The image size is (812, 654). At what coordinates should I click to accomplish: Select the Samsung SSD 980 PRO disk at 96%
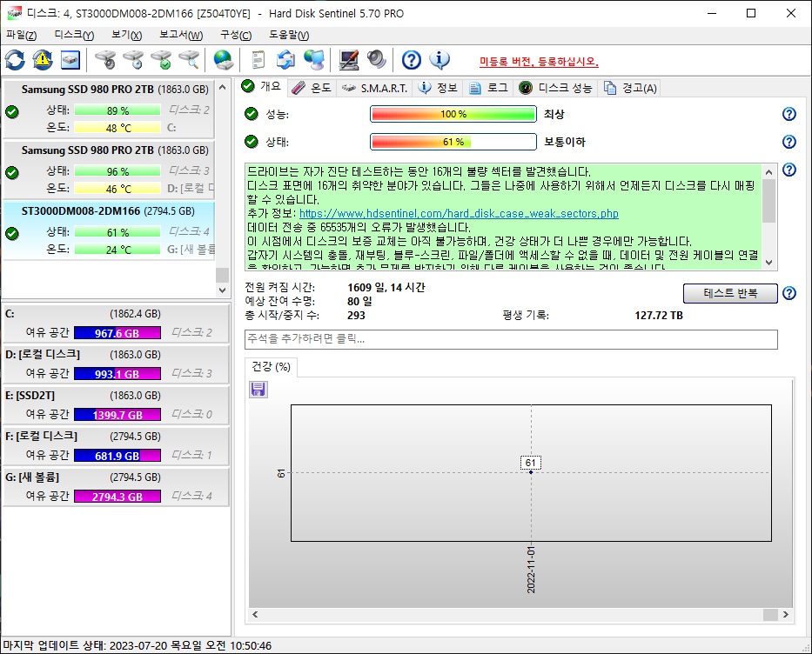pyautogui.click(x=109, y=170)
